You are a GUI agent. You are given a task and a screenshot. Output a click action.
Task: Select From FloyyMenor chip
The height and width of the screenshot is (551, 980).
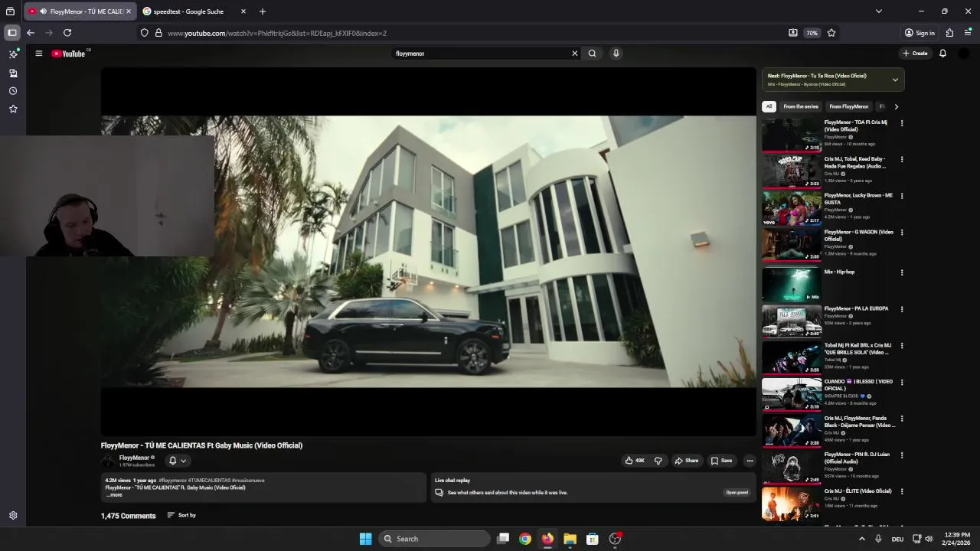(849, 106)
